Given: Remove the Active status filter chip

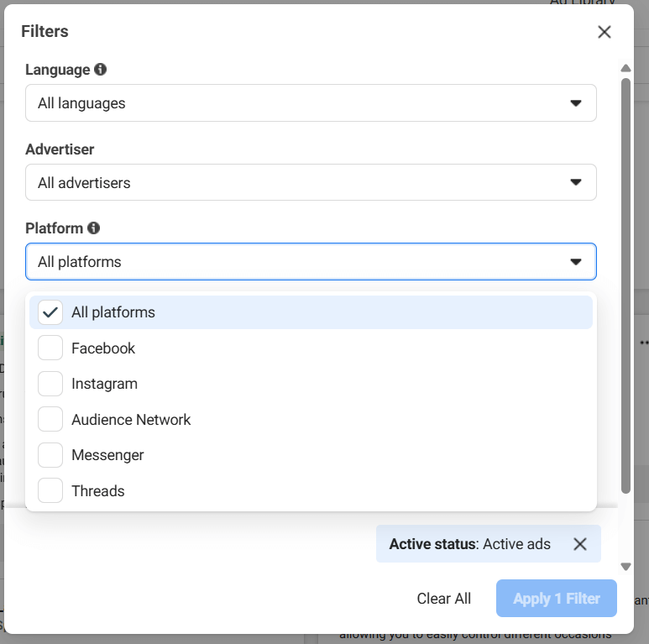Looking at the screenshot, I should point(580,544).
